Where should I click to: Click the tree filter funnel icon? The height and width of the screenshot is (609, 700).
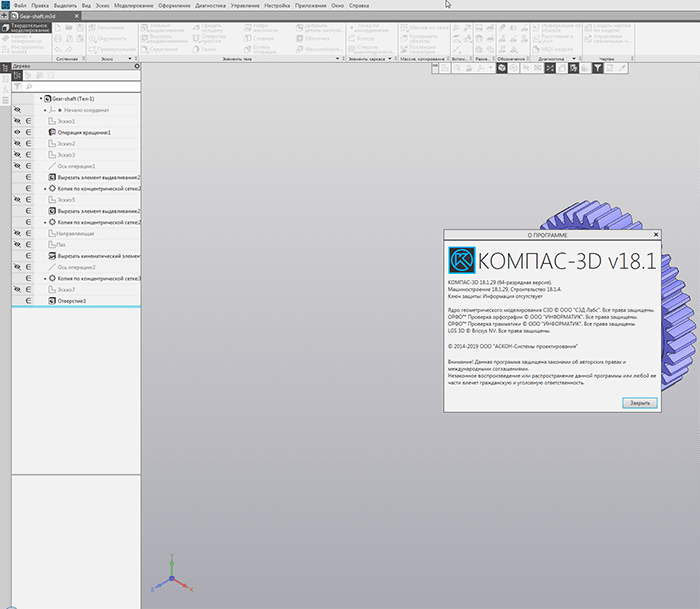pos(17,87)
